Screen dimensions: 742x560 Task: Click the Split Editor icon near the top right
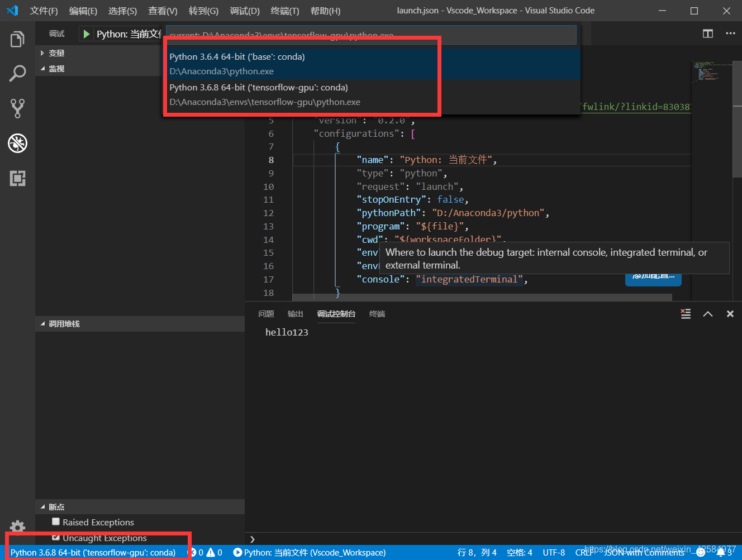[x=707, y=33]
